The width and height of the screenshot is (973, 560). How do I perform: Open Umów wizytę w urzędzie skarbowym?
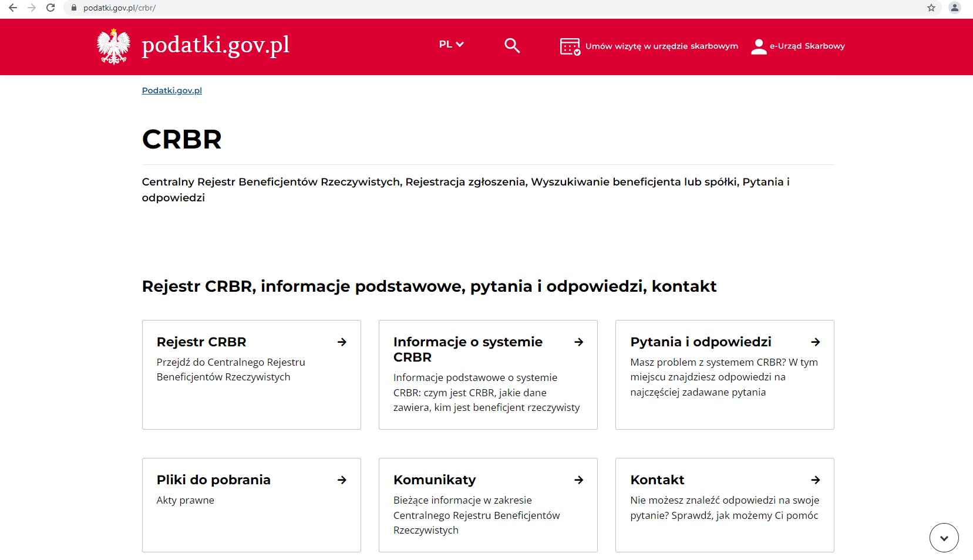(x=661, y=46)
